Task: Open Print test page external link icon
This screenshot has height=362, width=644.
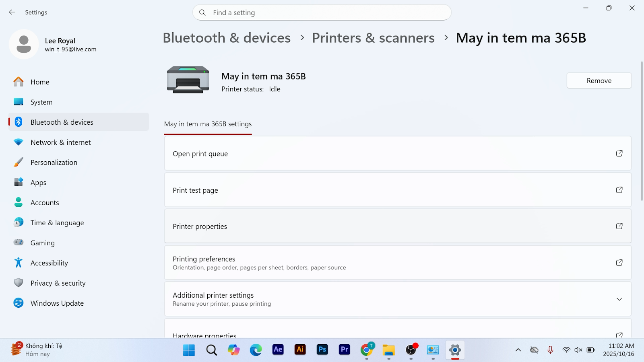Action: (x=619, y=190)
